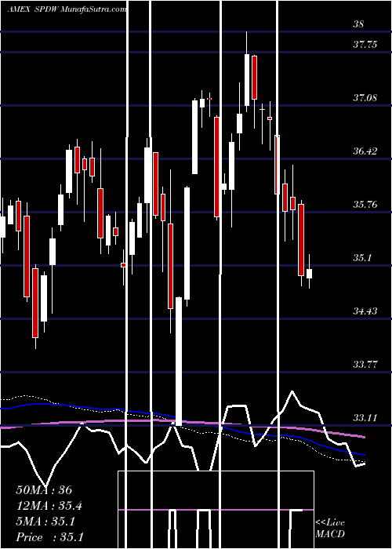
Task: Click the 33.11 price axis label
Action: (x=365, y=418)
